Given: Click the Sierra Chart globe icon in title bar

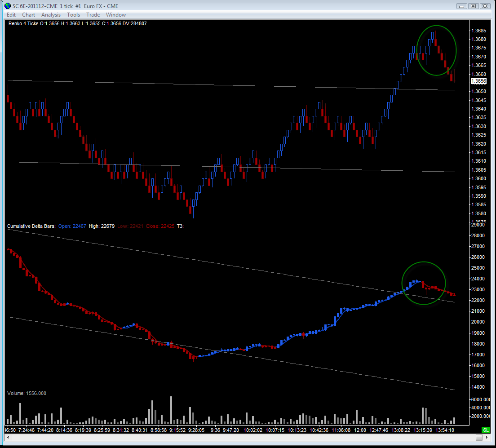Looking at the screenshot, I should coord(8,6).
